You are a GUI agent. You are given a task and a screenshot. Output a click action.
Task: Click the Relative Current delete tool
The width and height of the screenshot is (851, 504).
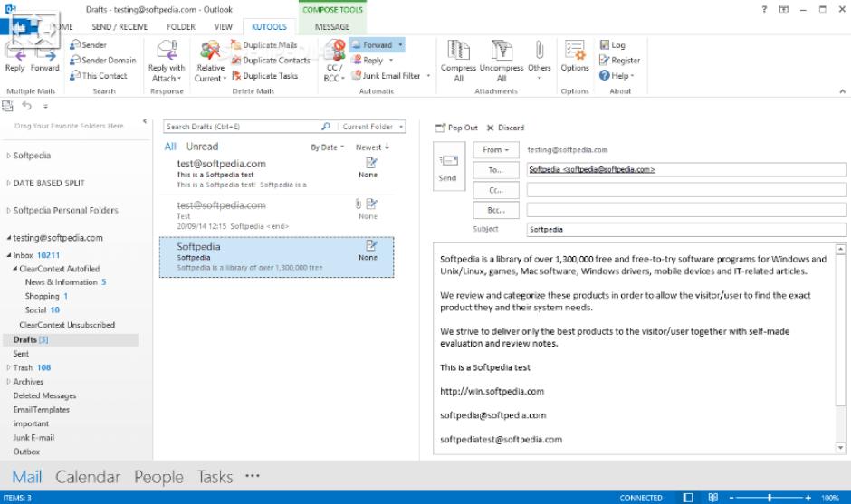point(210,61)
